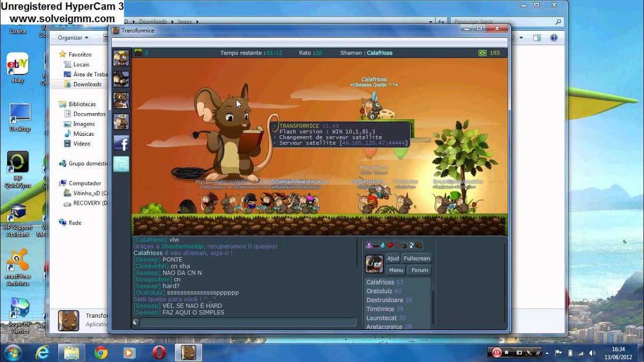Open the game Menu button
This screenshot has height=362, width=644.
point(396,270)
